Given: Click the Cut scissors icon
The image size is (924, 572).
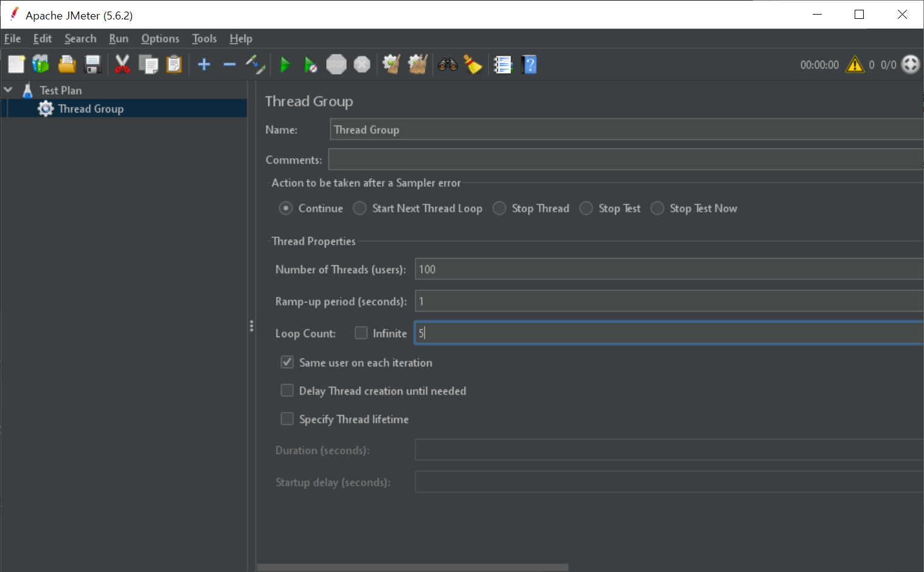Looking at the screenshot, I should click(x=122, y=64).
